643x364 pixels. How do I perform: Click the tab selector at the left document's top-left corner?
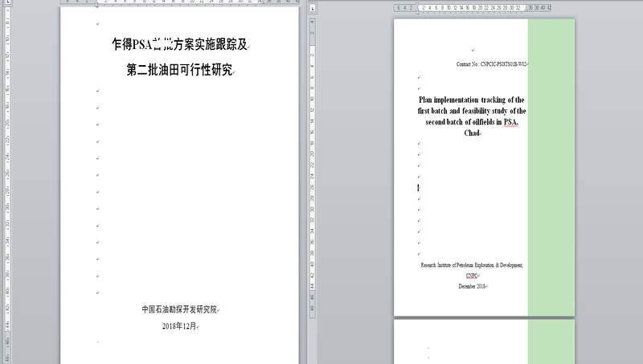click(7, 3)
